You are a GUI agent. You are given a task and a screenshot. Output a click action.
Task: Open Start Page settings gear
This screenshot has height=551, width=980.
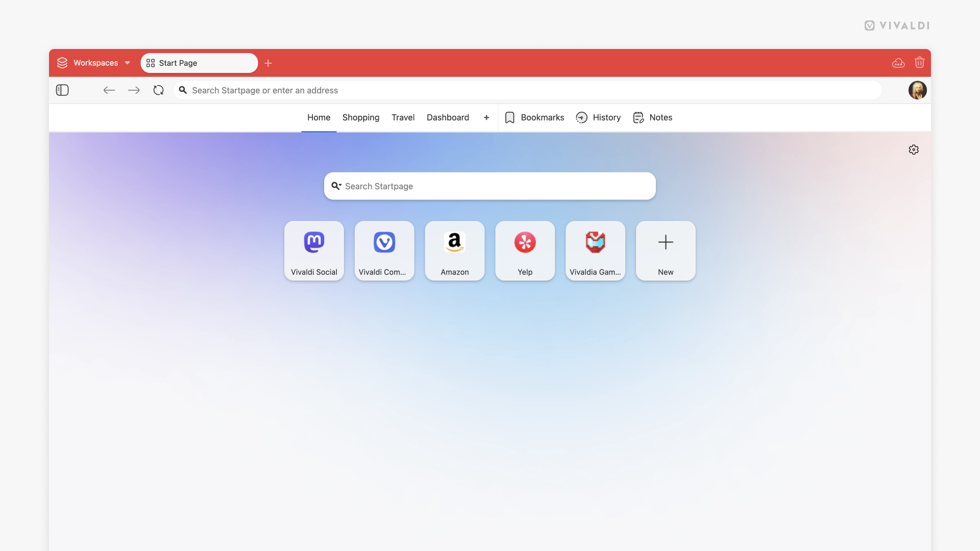click(913, 148)
